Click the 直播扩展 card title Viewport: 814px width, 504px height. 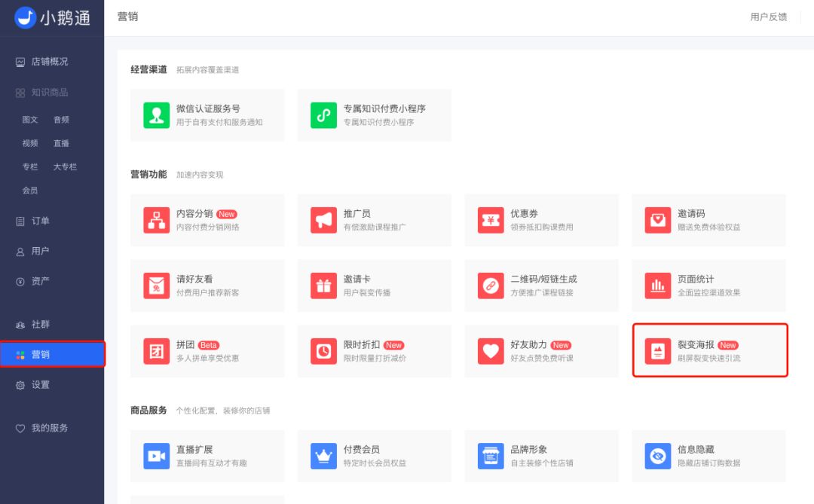[194, 449]
